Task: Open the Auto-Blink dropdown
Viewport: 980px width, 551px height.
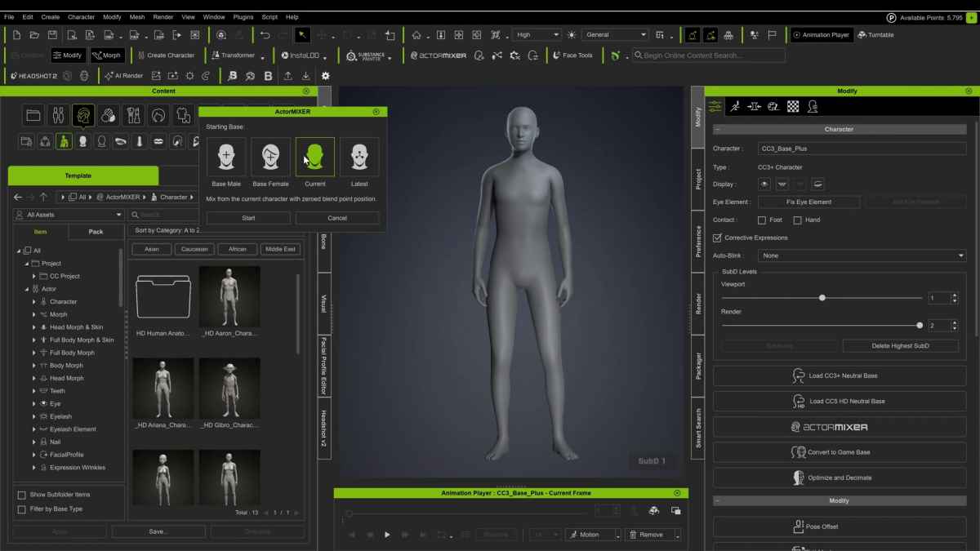Action: coord(862,256)
